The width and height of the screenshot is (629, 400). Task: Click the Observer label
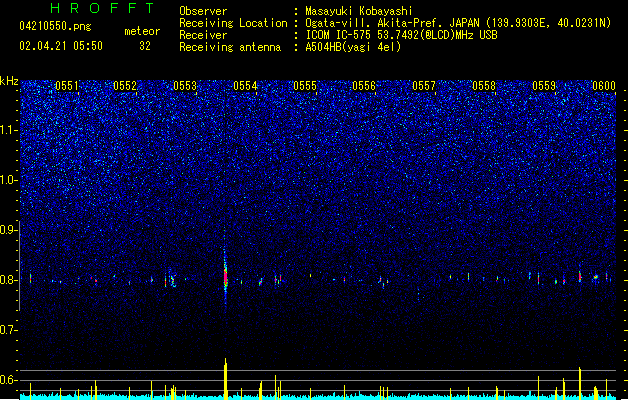(203, 11)
